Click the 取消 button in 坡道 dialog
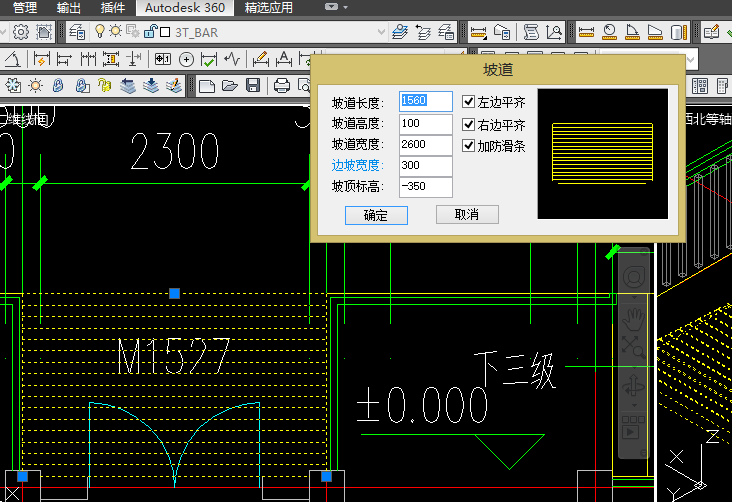The height and width of the screenshot is (502, 732). pyautogui.click(x=467, y=214)
